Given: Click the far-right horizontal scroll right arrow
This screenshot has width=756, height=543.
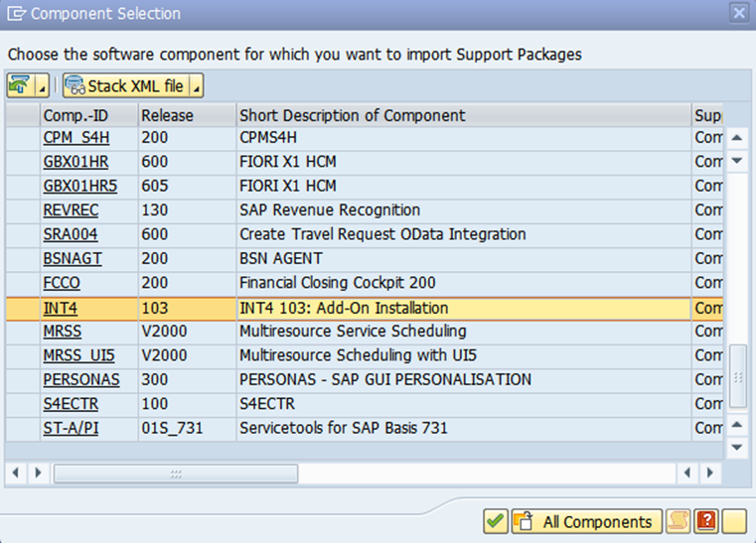Looking at the screenshot, I should click(x=709, y=473).
